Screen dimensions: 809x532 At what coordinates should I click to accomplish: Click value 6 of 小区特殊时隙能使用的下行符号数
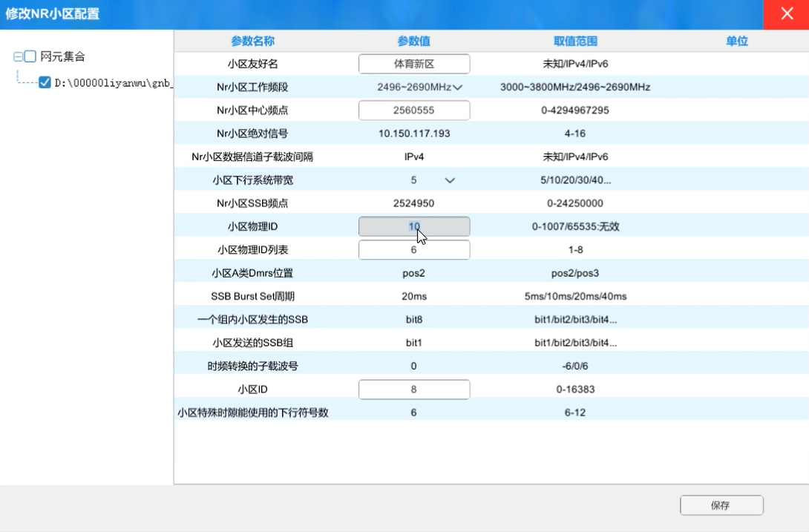pos(414,413)
